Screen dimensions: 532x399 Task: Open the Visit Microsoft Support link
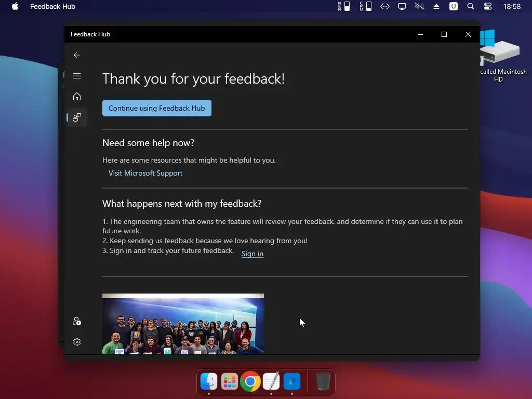pos(145,173)
